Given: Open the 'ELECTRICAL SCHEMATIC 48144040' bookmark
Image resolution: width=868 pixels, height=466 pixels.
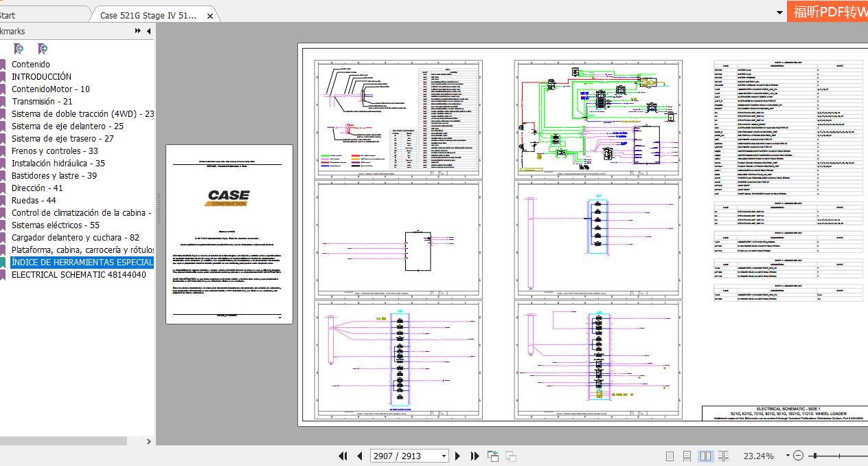Looking at the screenshot, I should [x=78, y=274].
